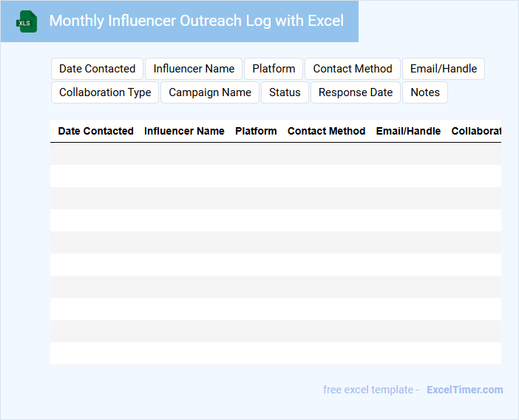The height and width of the screenshot is (420, 519).
Task: Click the Campaign Name tag
Action: [210, 92]
